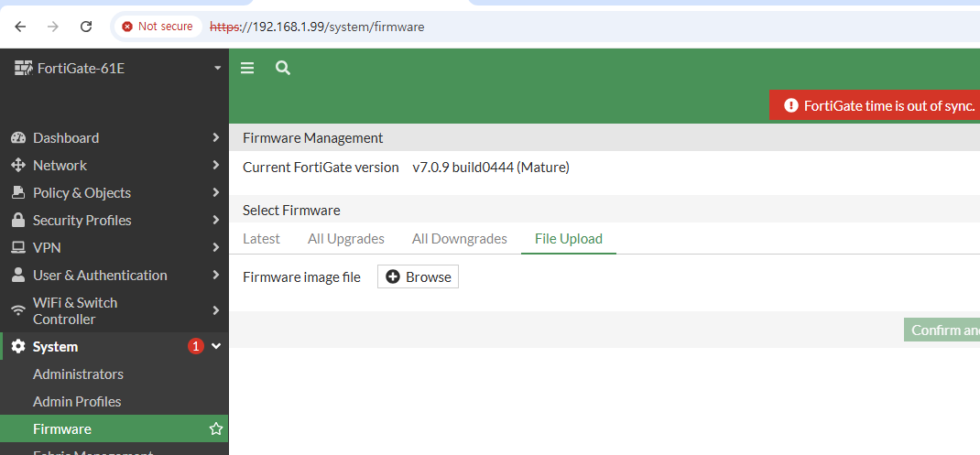Click the Firmware Management heading
This screenshot has height=455, width=980.
click(313, 138)
